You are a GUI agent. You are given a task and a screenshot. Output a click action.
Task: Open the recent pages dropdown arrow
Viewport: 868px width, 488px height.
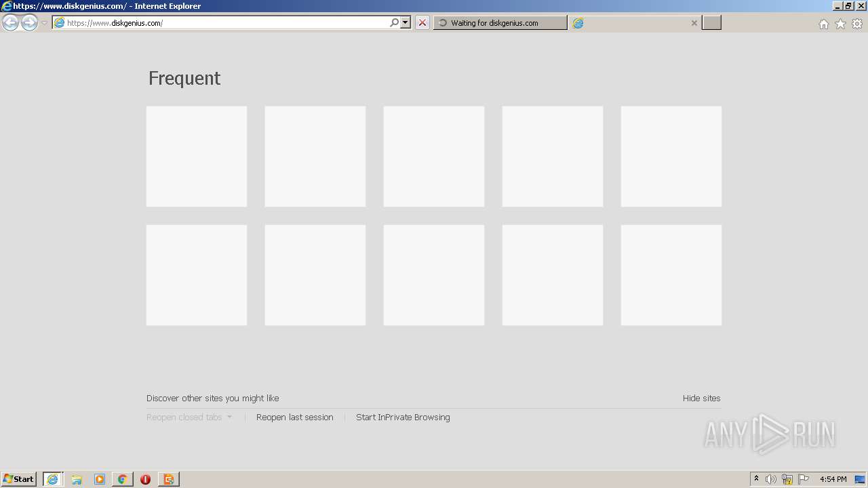point(44,23)
